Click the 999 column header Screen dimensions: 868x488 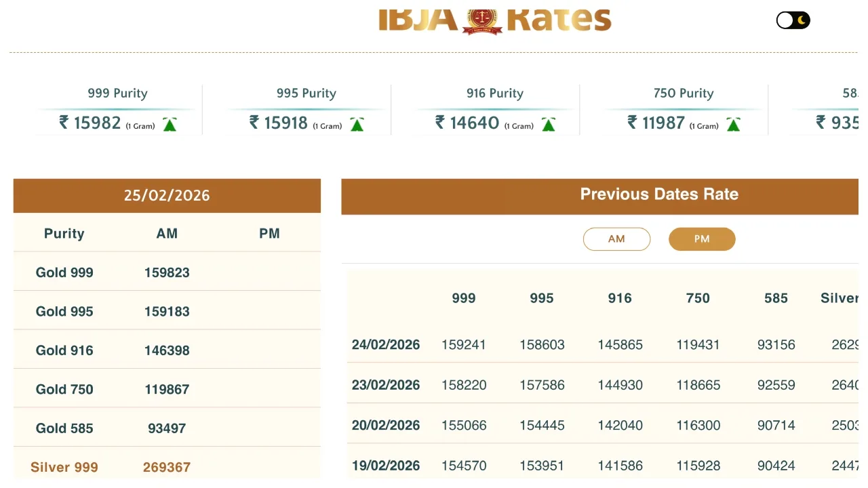(x=464, y=298)
